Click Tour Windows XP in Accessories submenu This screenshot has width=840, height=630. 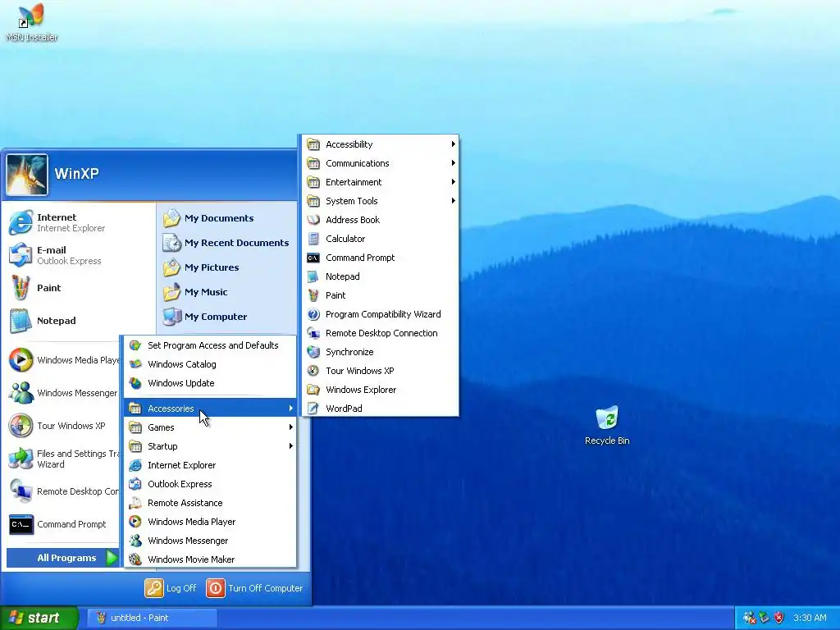pyautogui.click(x=380, y=371)
